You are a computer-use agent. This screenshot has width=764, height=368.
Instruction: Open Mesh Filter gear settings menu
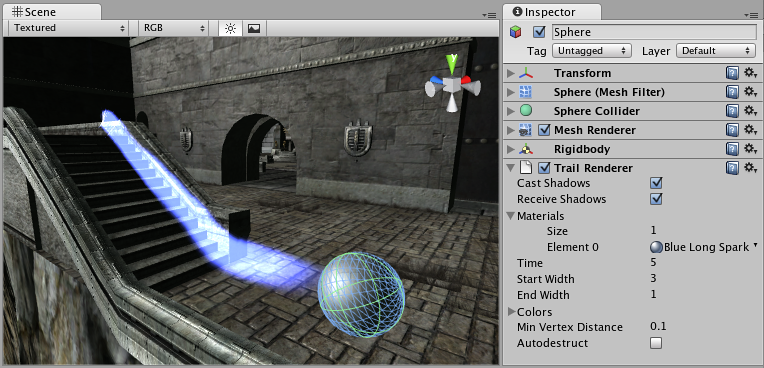coord(750,92)
